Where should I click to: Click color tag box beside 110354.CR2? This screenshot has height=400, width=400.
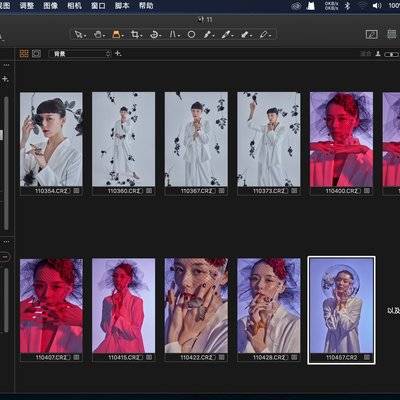coord(77,191)
